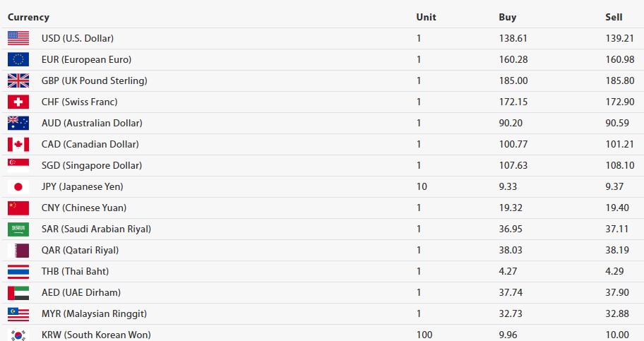Select the SGD (Singapore Dollar) label
This screenshot has width=644, height=341.
(92, 165)
